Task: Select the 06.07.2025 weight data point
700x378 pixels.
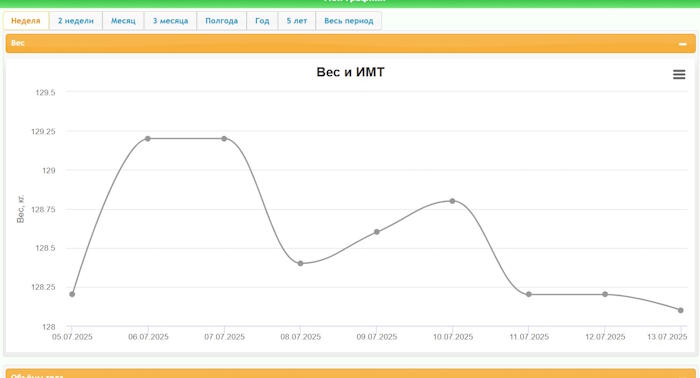Action: pyautogui.click(x=148, y=138)
